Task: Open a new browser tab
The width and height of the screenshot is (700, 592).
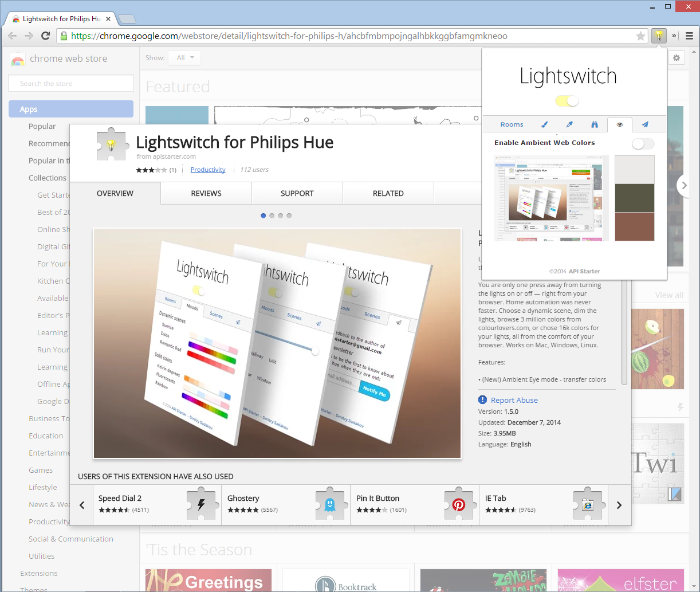Action: click(x=127, y=19)
